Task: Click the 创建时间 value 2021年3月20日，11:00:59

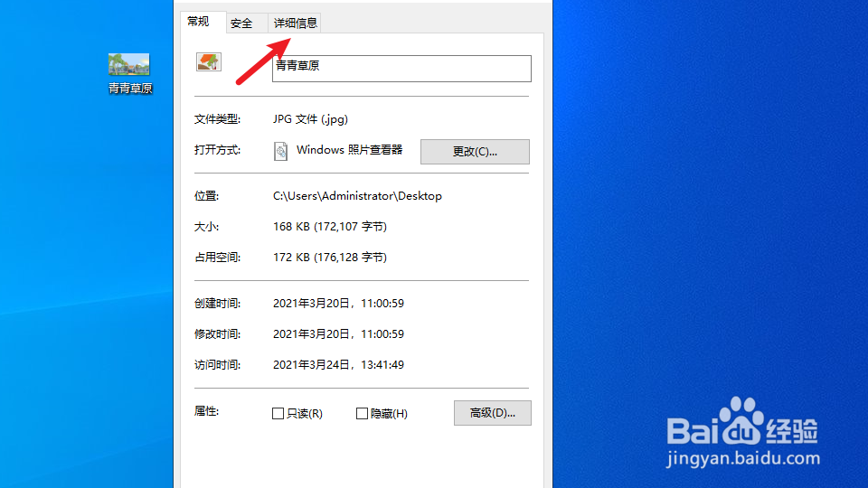Action: (338, 304)
